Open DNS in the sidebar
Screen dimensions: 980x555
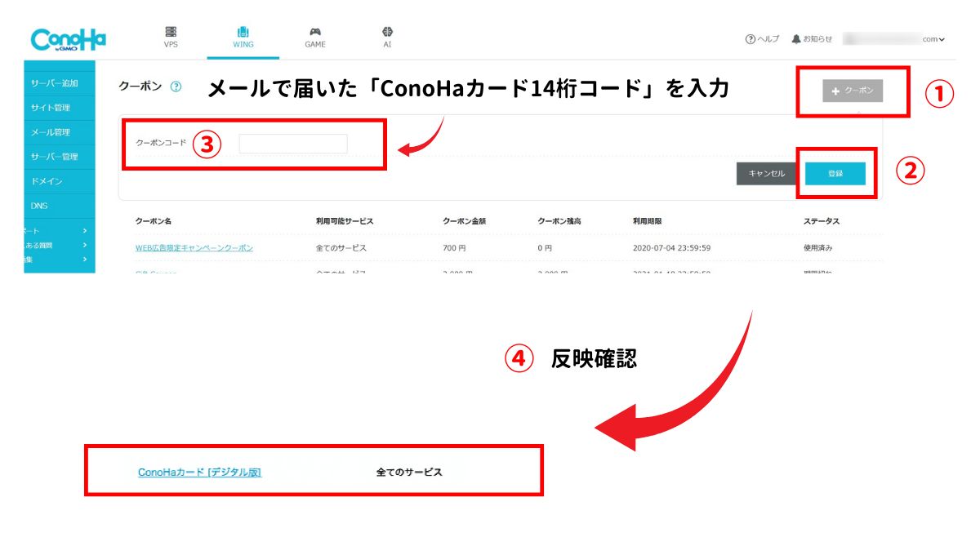[x=60, y=206]
